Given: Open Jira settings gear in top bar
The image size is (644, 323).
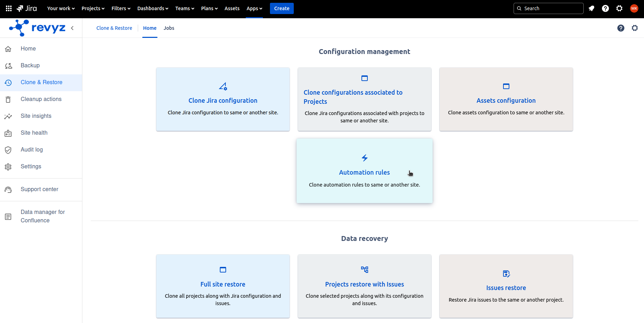Looking at the screenshot, I should pos(619,8).
